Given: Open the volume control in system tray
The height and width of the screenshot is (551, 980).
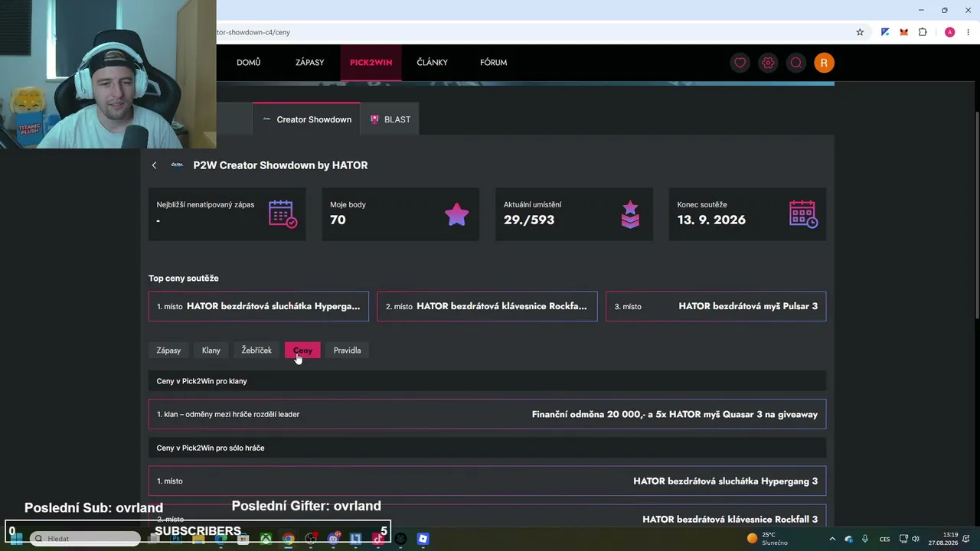Looking at the screenshot, I should click(915, 539).
